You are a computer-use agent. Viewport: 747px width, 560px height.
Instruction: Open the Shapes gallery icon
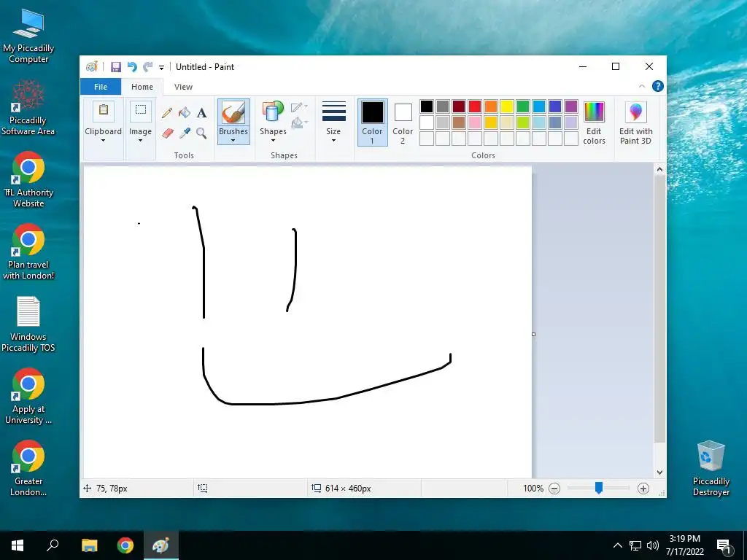click(273, 112)
